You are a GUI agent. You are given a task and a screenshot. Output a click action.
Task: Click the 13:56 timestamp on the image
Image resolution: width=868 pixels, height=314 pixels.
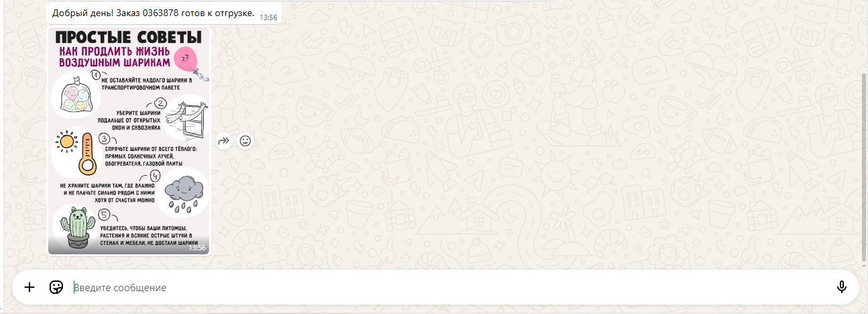[x=197, y=248]
